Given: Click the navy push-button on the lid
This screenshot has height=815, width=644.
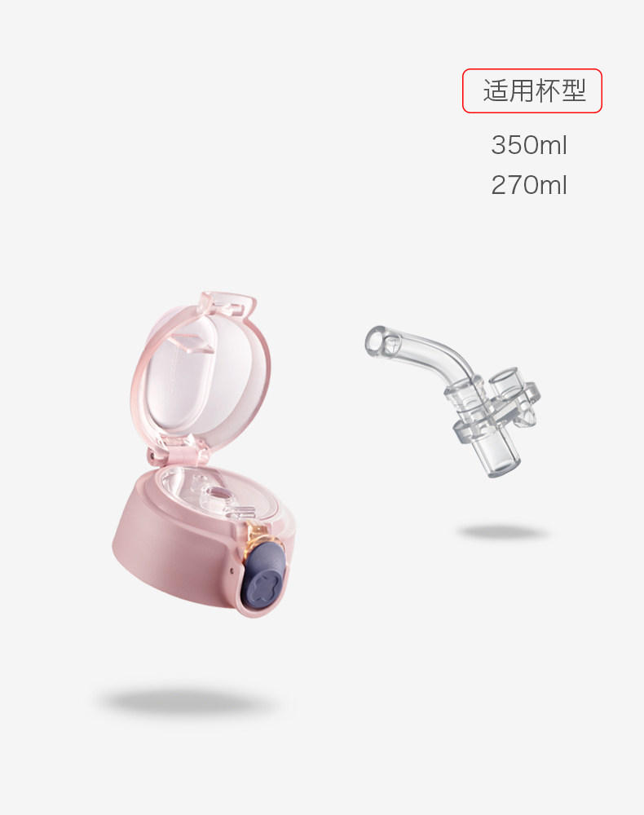Looking at the screenshot, I should pyautogui.click(x=266, y=572).
